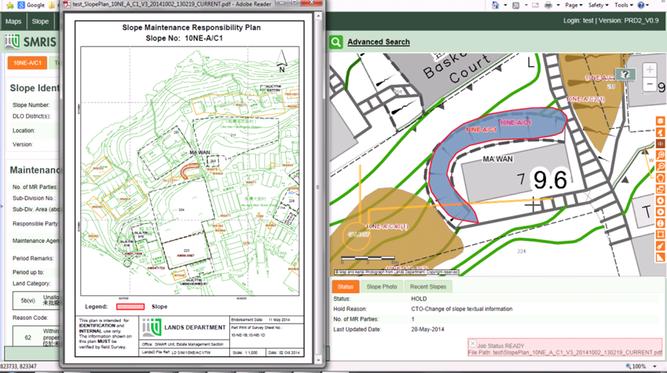Click the Favorites star icon
The width and height of the screenshot is (667, 373).
tap(10, 5)
